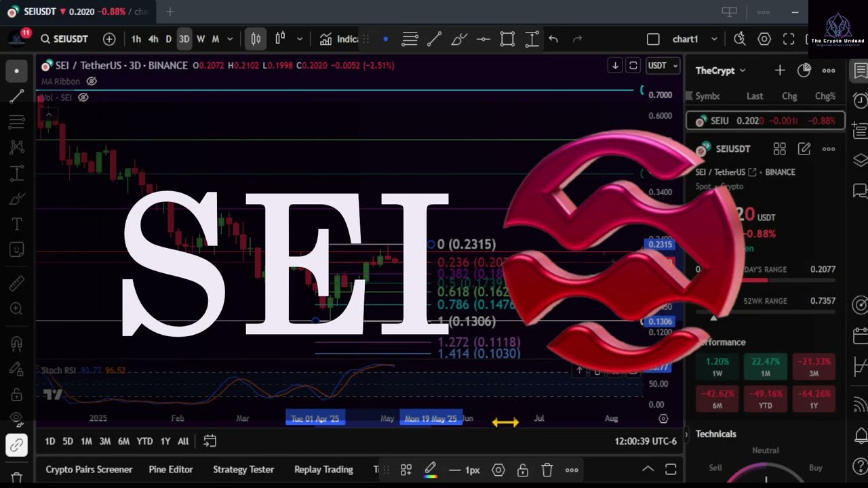This screenshot has width=868, height=488.
Task: Select the ruler measure tool
Action: pos(17,283)
